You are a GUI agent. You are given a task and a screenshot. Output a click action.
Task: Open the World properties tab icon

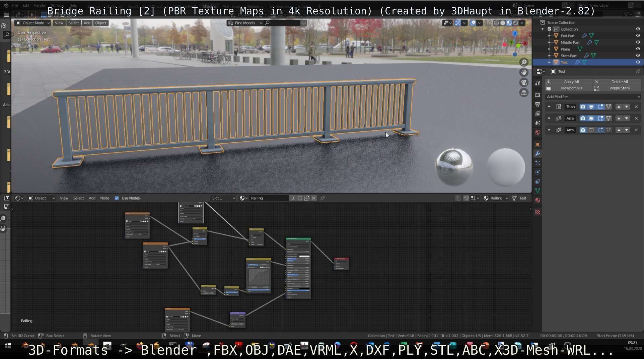point(538,132)
